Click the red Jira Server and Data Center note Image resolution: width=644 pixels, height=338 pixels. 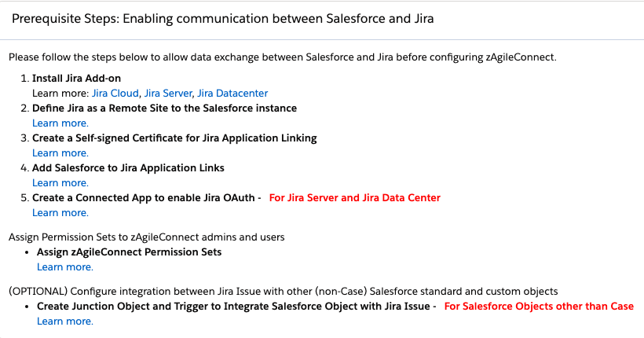tap(354, 197)
